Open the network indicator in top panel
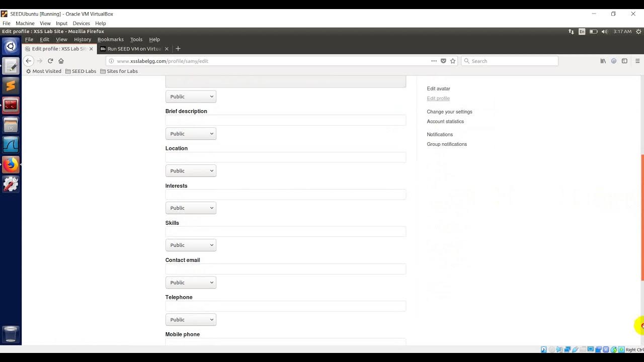Viewport: 644px width, 362px height. (x=571, y=31)
